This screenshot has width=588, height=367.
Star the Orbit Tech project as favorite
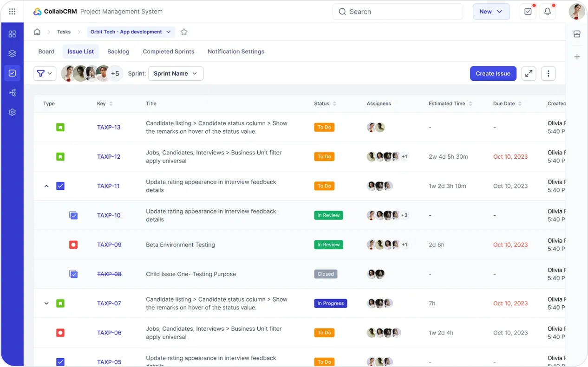click(x=184, y=32)
